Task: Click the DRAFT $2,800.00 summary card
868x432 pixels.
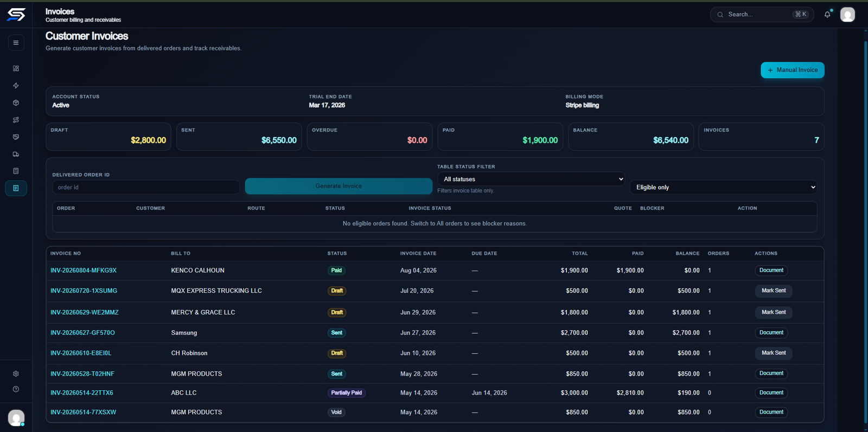Action: coord(108,137)
